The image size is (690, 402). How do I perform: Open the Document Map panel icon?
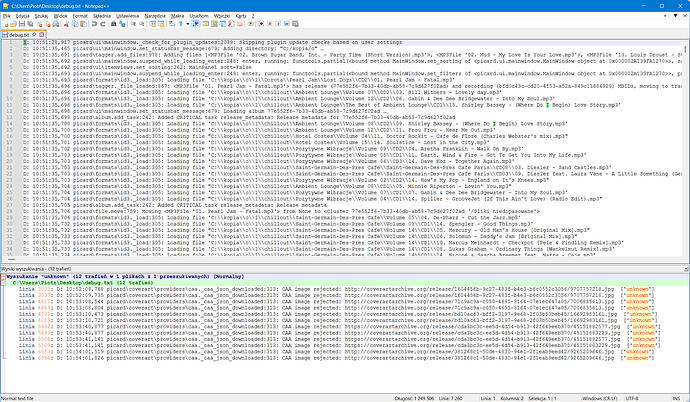[x=214, y=24]
